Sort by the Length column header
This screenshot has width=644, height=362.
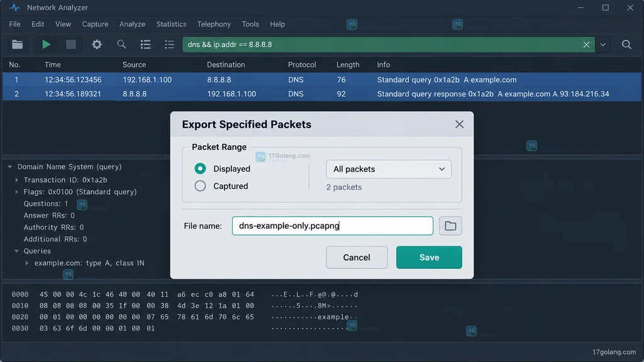click(x=348, y=65)
